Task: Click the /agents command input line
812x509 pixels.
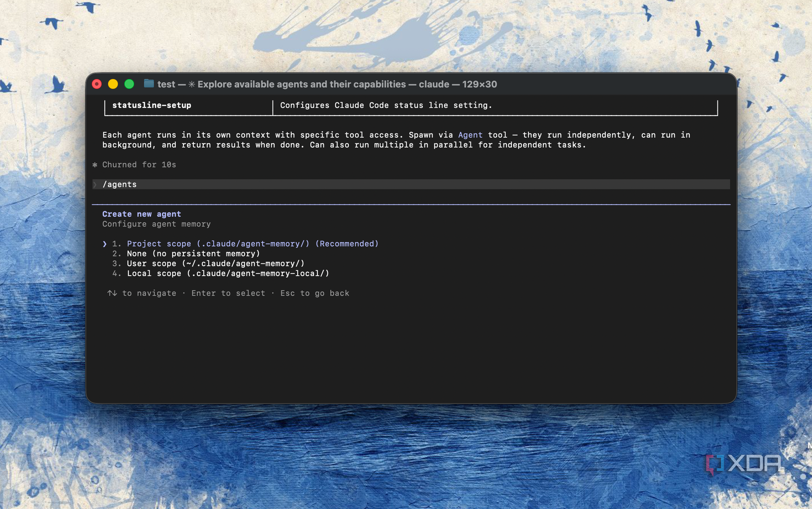Action: 411,184
